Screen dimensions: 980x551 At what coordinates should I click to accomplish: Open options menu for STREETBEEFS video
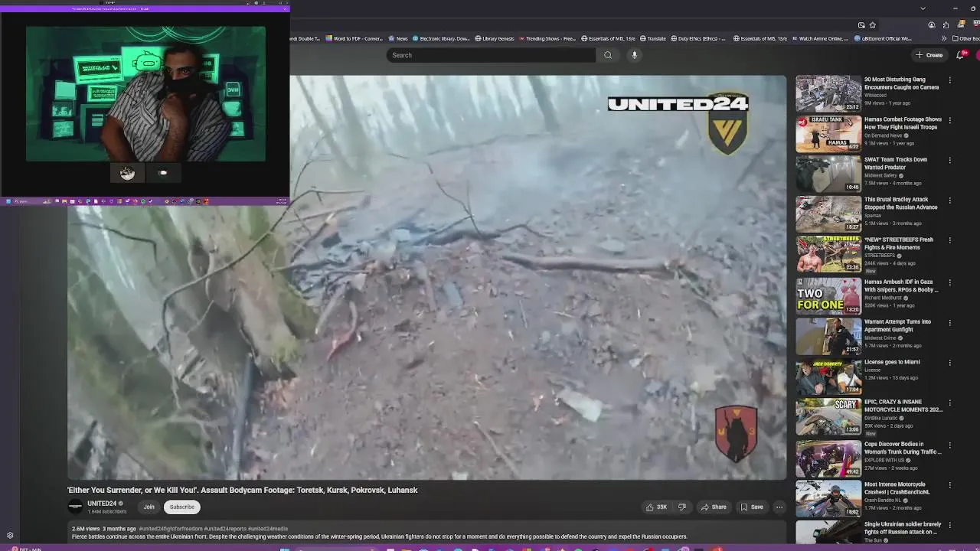point(950,240)
